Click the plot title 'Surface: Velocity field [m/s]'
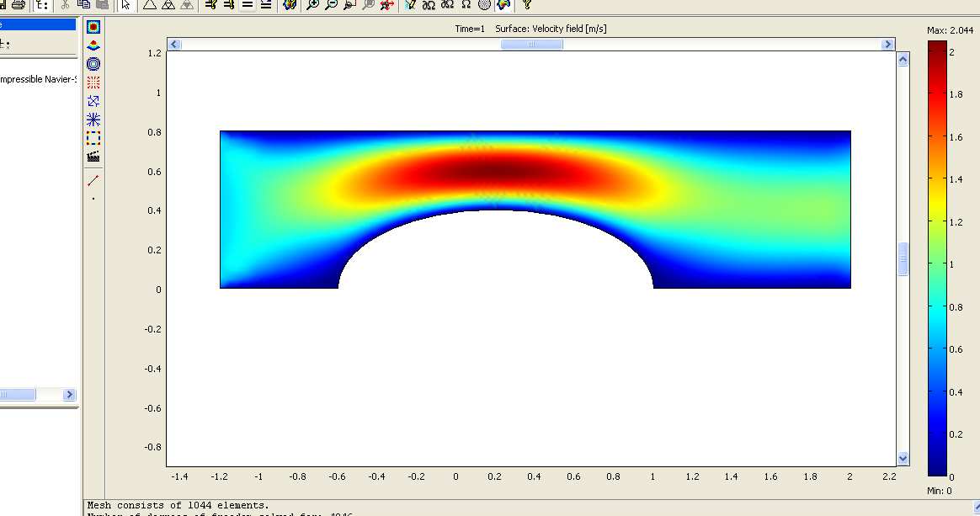 551,29
